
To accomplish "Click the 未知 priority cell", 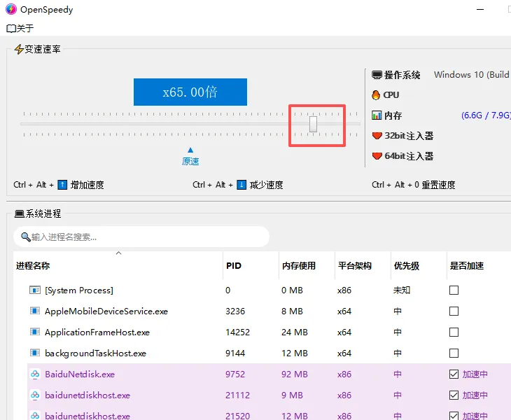I will (x=402, y=290).
